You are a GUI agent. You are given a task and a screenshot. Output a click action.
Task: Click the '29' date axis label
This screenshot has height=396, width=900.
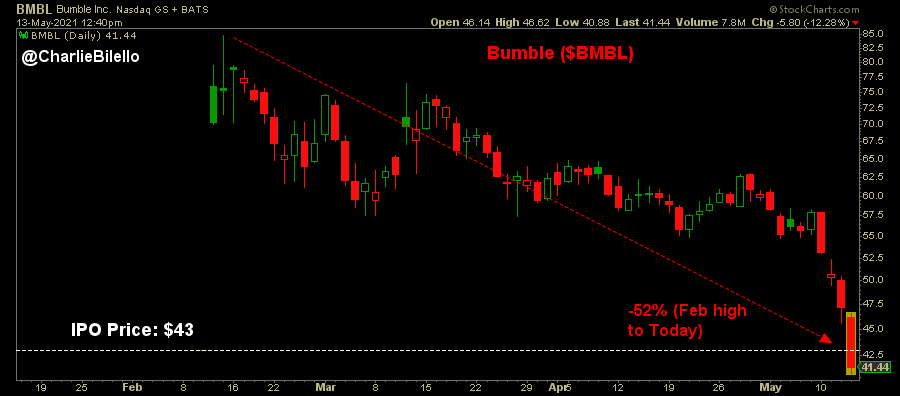[x=527, y=387]
